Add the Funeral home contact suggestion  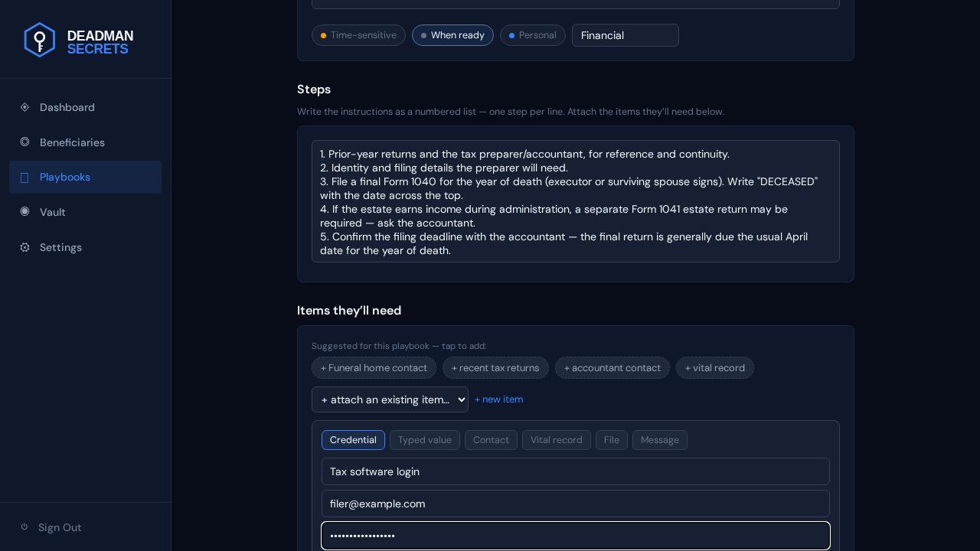[x=374, y=368]
